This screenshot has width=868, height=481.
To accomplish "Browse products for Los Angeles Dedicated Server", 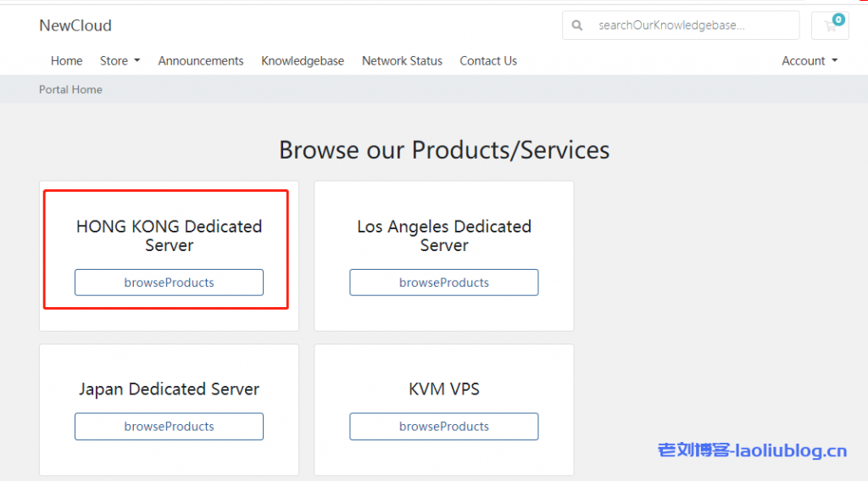I will pyautogui.click(x=444, y=282).
